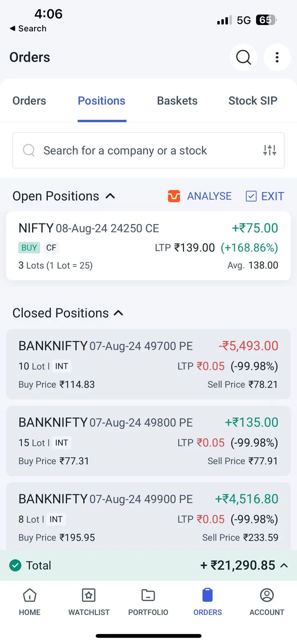297x644 pixels.
Task: Expand the Total profit chevron
Action: click(x=284, y=566)
